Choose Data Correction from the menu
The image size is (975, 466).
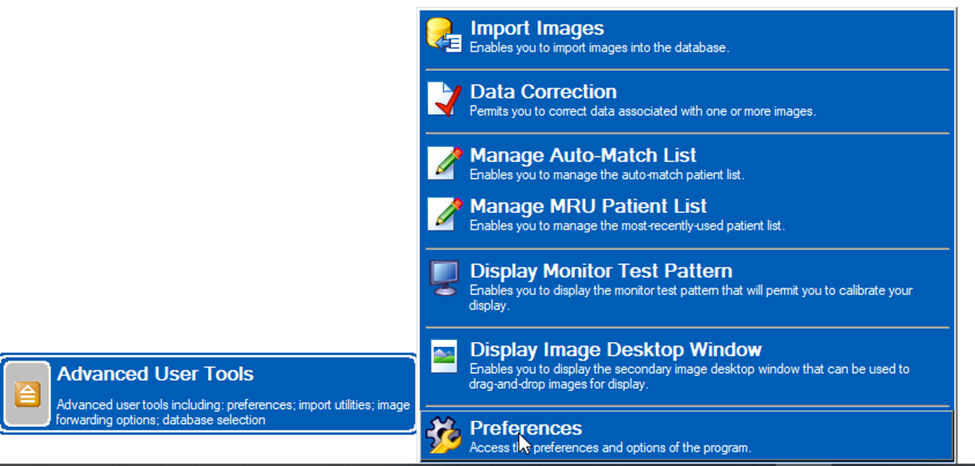[x=687, y=101]
